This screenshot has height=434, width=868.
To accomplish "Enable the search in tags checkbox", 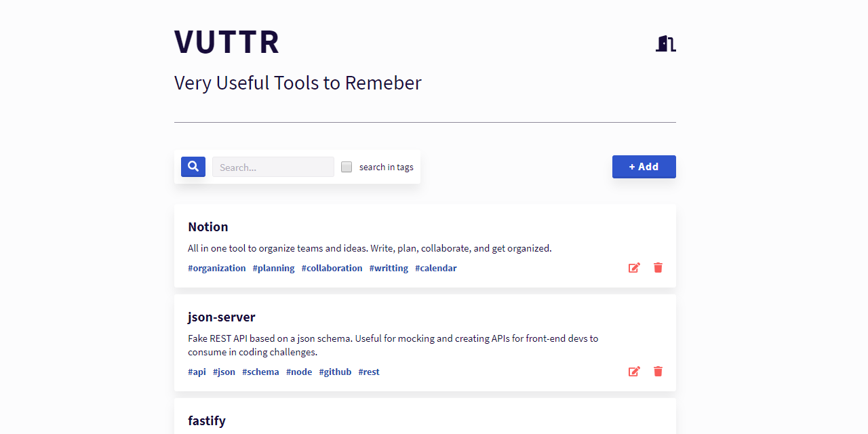I will click(347, 166).
